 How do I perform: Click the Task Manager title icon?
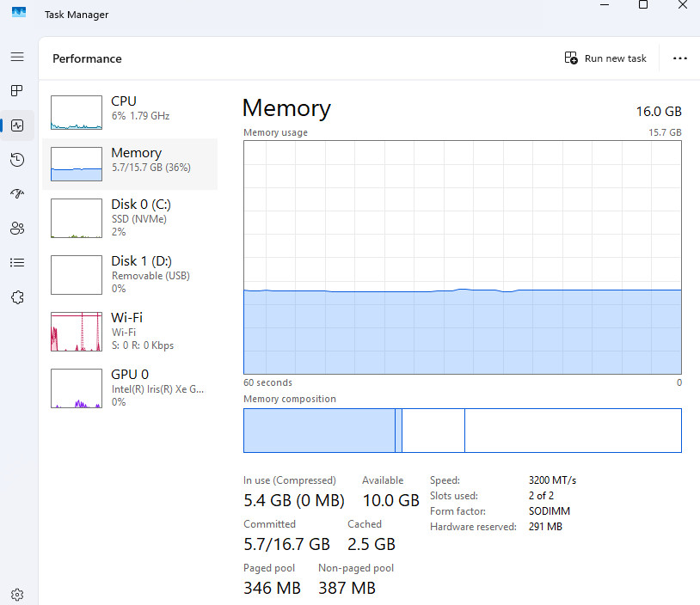19,12
